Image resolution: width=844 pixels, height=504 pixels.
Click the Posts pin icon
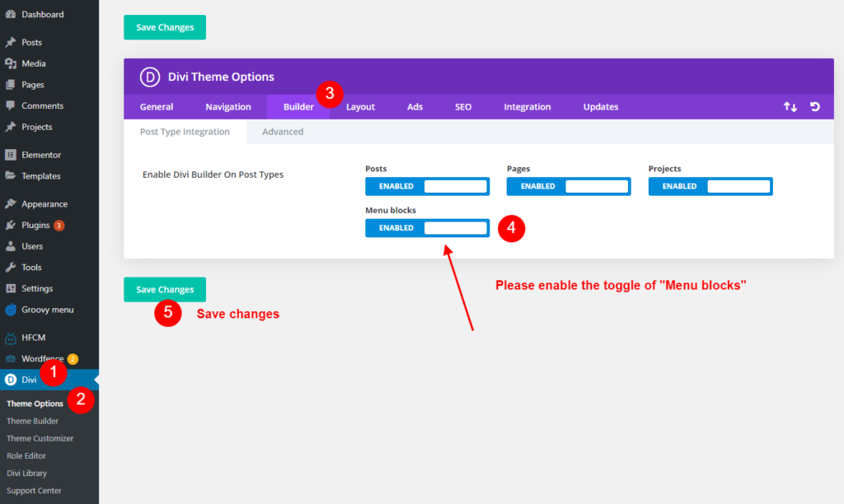coord(10,42)
